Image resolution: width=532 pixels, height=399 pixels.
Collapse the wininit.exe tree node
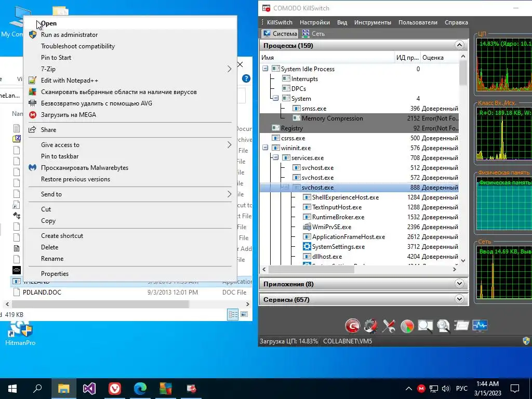(265, 148)
